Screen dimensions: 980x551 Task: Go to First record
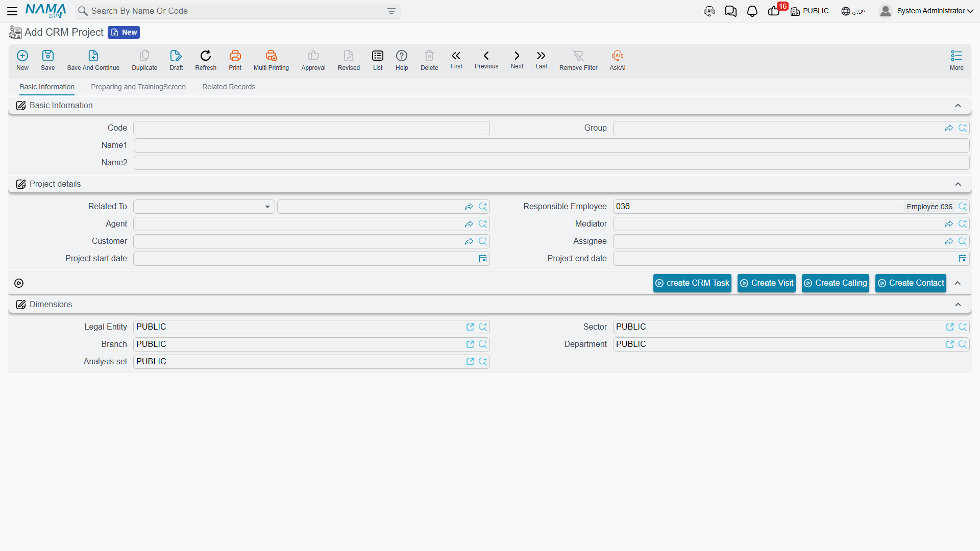pyautogui.click(x=456, y=60)
